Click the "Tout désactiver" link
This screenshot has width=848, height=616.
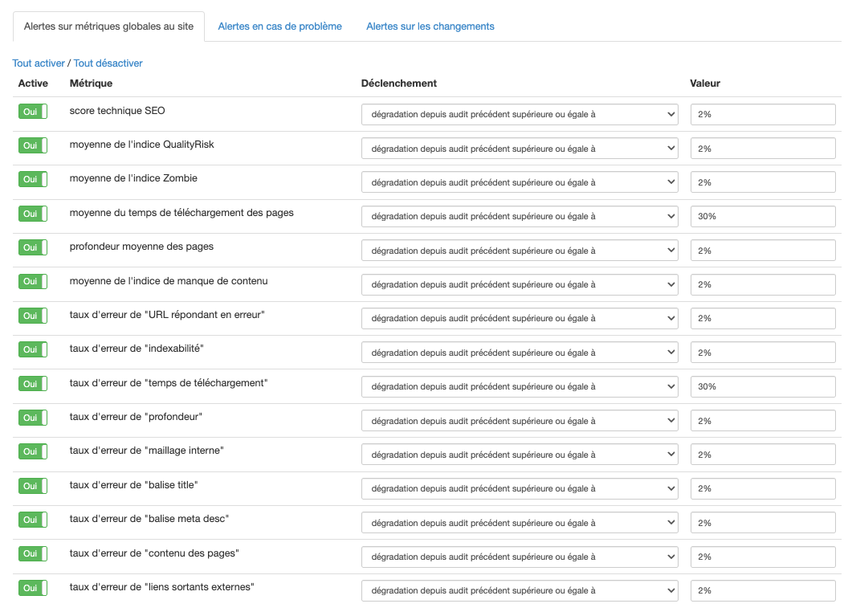[x=108, y=63]
